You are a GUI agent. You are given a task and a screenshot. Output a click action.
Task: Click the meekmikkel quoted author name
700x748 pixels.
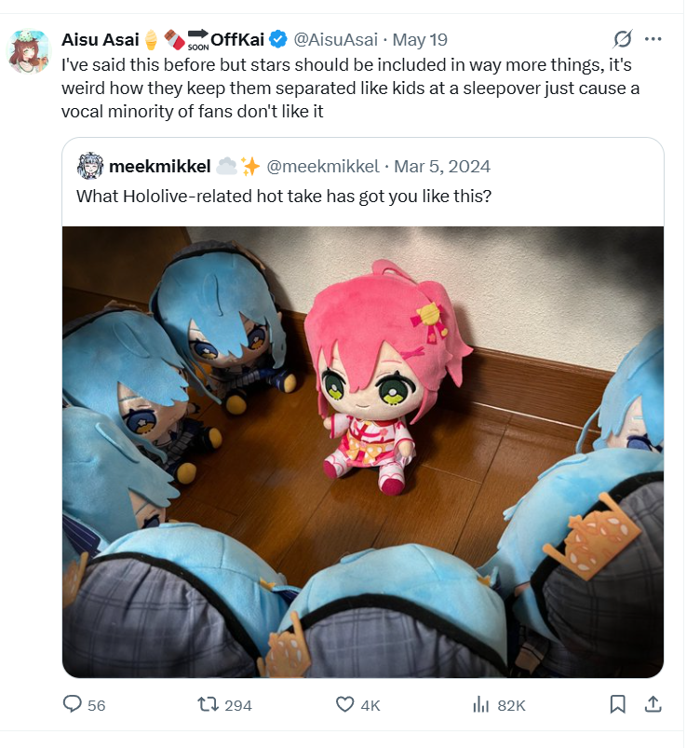pos(160,167)
